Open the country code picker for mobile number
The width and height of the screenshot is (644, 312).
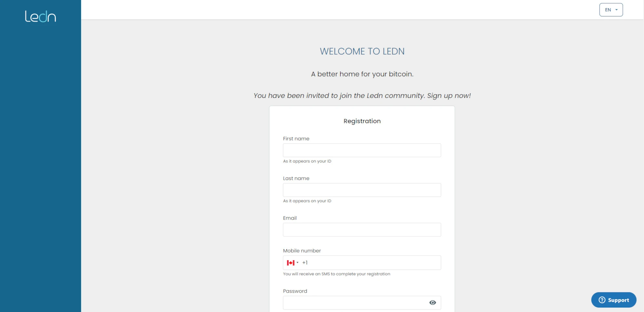click(293, 263)
